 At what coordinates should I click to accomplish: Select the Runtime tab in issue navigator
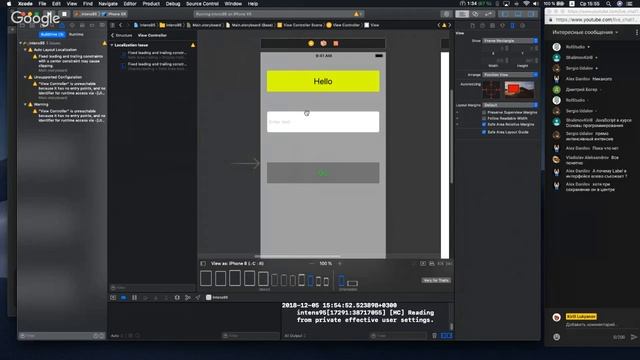point(76,34)
